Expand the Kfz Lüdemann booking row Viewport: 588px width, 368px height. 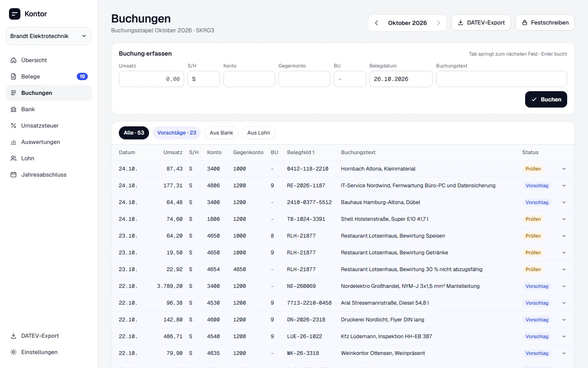pos(564,337)
